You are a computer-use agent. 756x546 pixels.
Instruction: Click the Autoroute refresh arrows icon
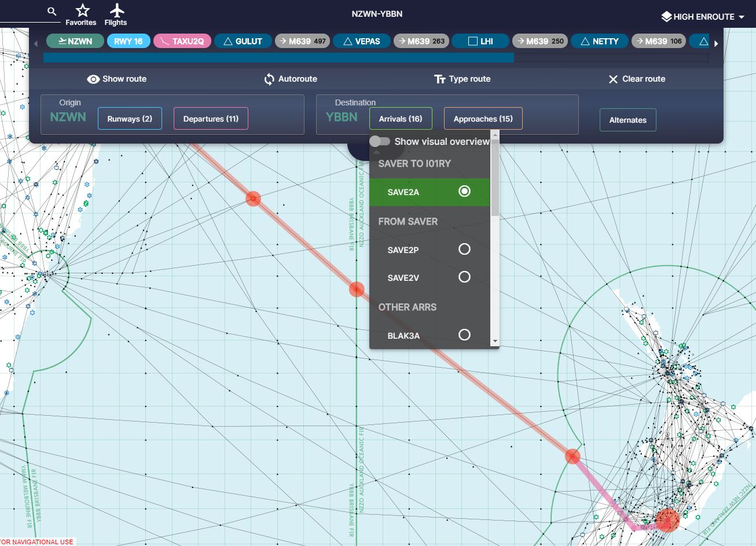point(269,79)
